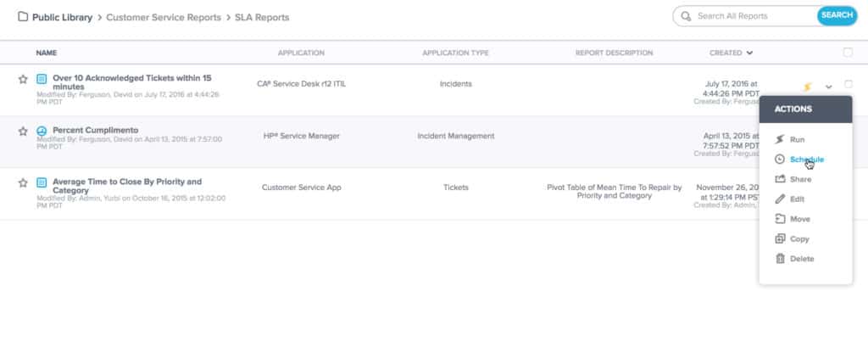
Task: Favorite the Percent Cumplimento report via its star
Action: coord(23,131)
